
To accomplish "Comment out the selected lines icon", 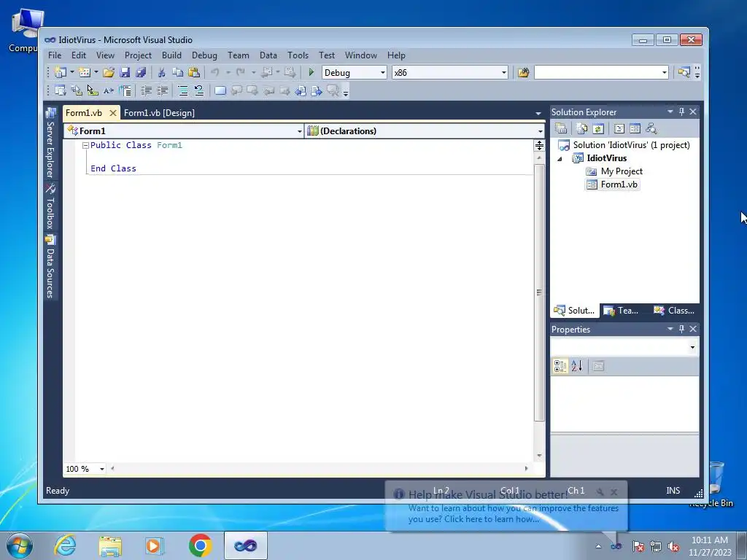I will pyautogui.click(x=183, y=90).
